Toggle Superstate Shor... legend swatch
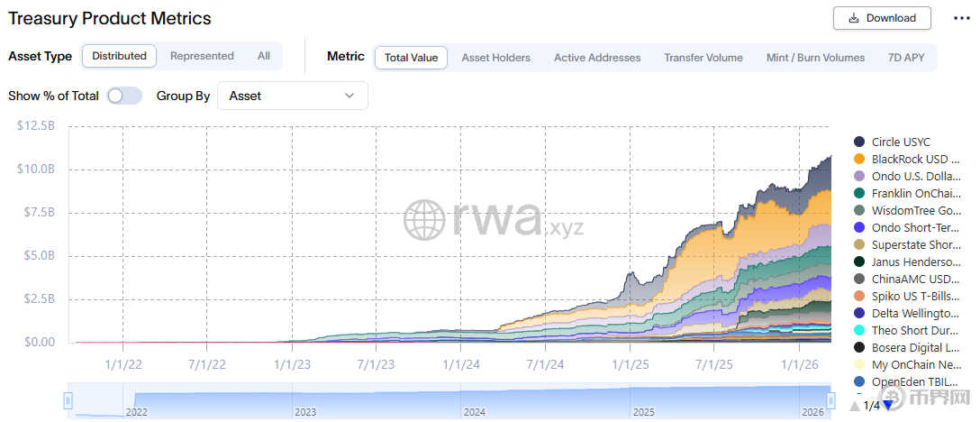980x422 pixels. click(x=859, y=244)
